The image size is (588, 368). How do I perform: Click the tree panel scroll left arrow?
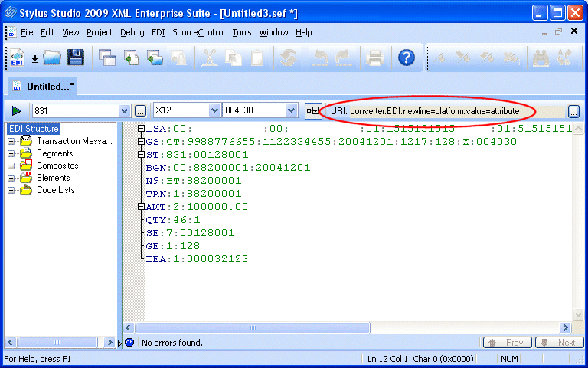coord(11,342)
